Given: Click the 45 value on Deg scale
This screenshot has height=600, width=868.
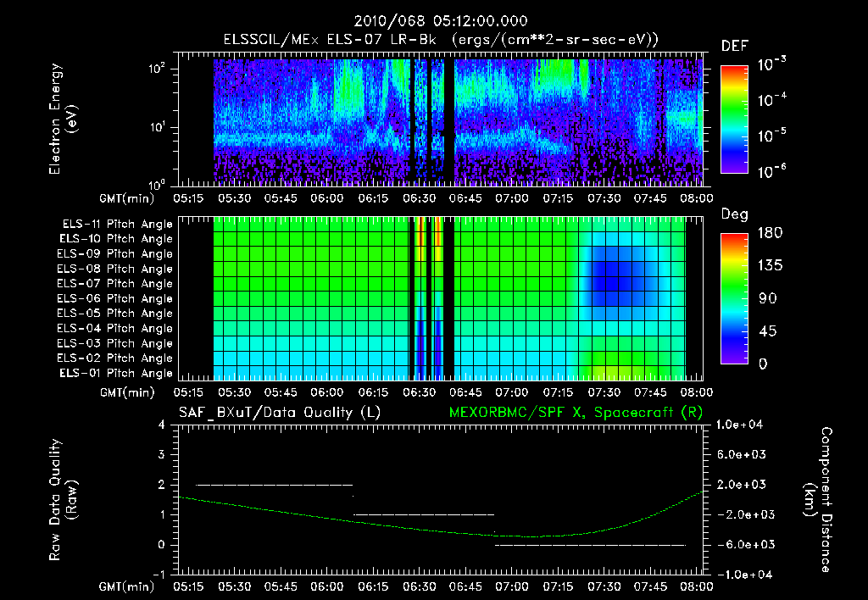Looking at the screenshot, I should 766,331.
